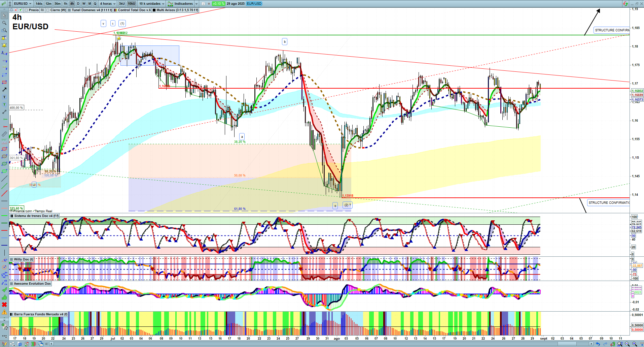
Task: Switch to the quarterly Q timeframe
Action: 95,4
